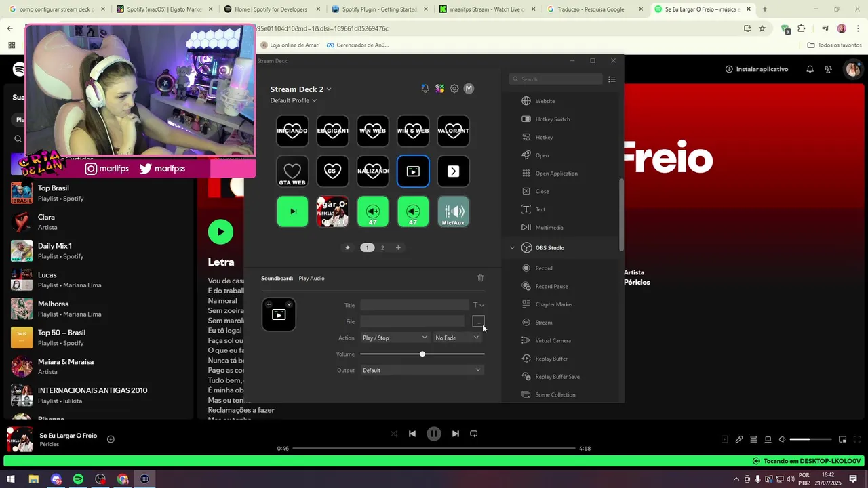Select the green volume-down key

click(413, 211)
